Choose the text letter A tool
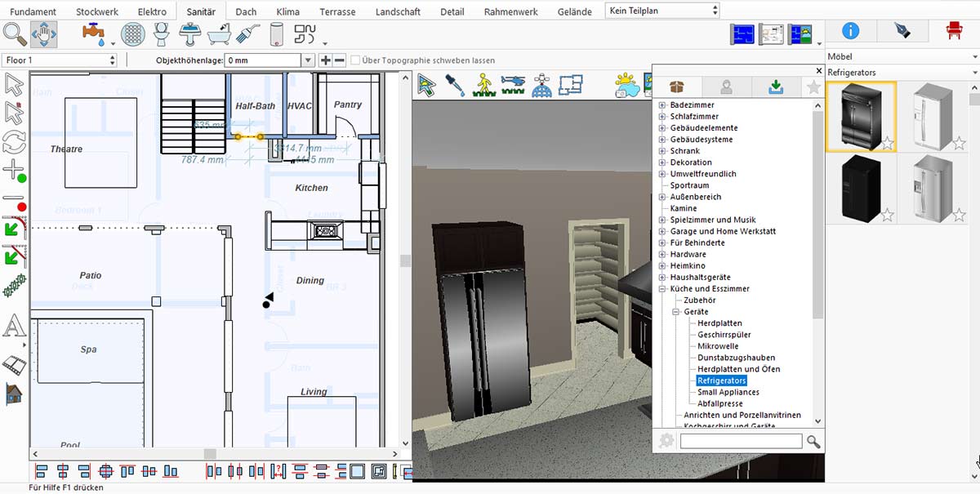980x494 pixels. click(14, 326)
